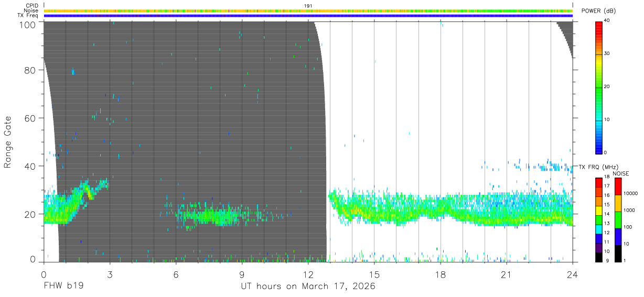The image size is (644, 297).
Task: Click the "TX FRQ (MHz)" title
Action: click(x=598, y=167)
